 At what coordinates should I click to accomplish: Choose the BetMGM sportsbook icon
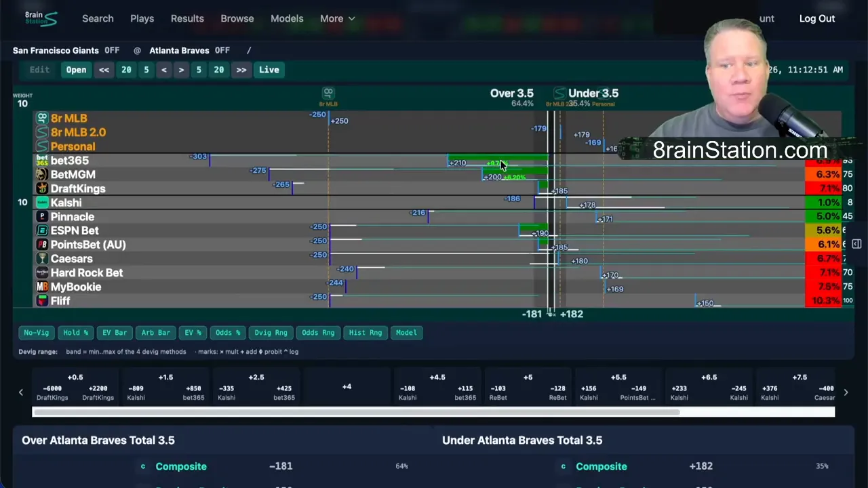42,174
